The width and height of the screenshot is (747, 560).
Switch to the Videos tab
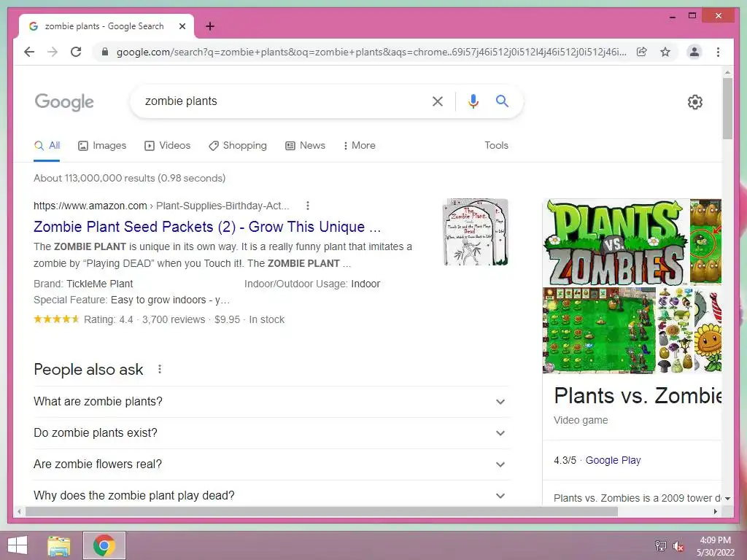coord(167,146)
